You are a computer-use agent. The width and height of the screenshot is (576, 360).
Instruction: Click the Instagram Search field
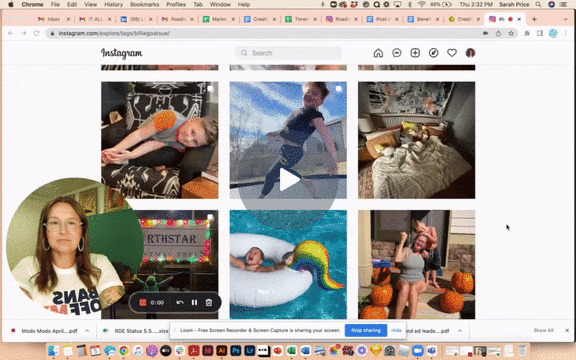288,53
